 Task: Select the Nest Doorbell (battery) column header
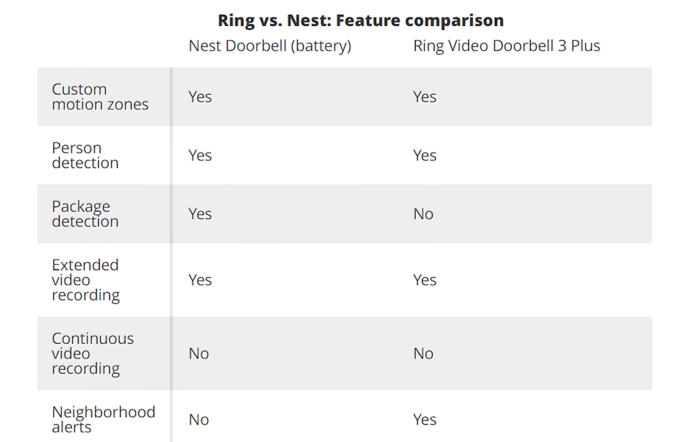coord(270,46)
